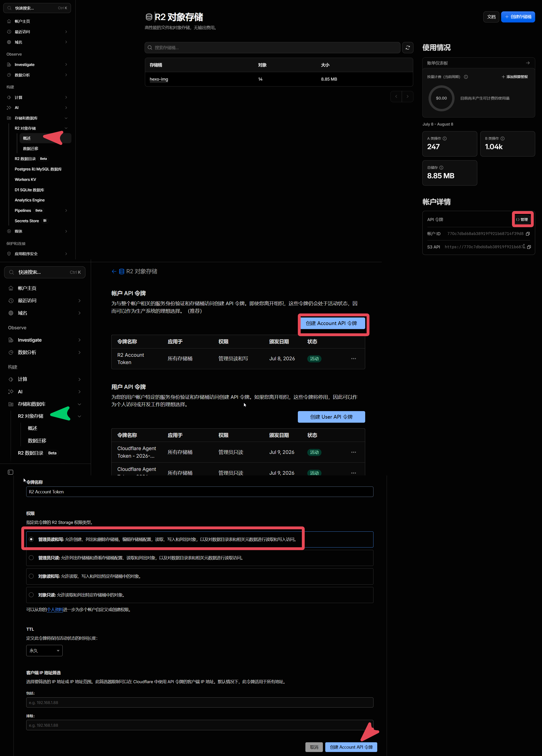Expand AI using its chevron on the R2 overview page
Screen dimensions: 542x756
click(66, 108)
